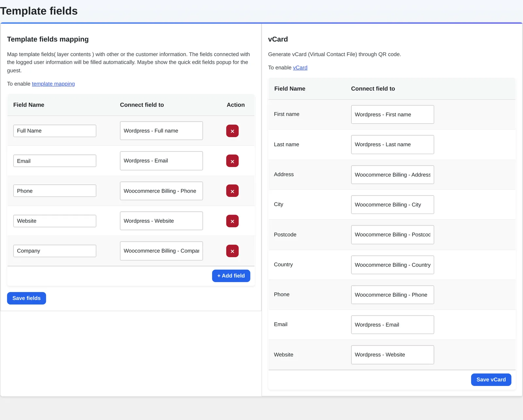
Task: Open template mapping Woocommerce Billing - Phone dropdown
Action: tap(161, 191)
